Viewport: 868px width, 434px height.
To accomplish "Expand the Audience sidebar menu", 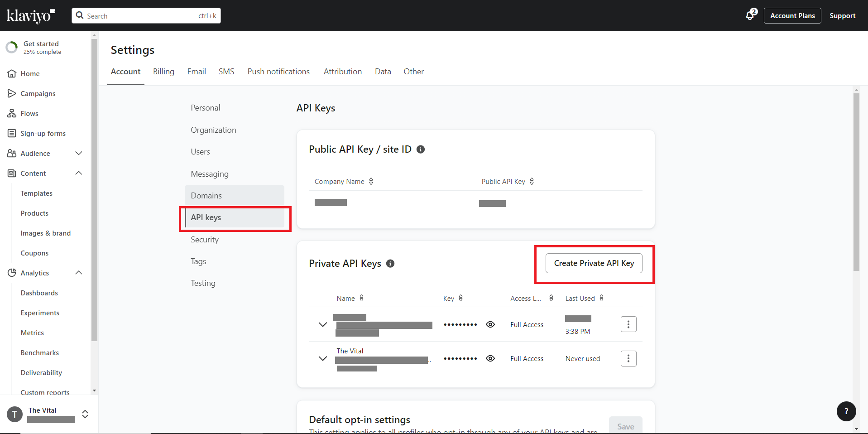I will click(78, 153).
